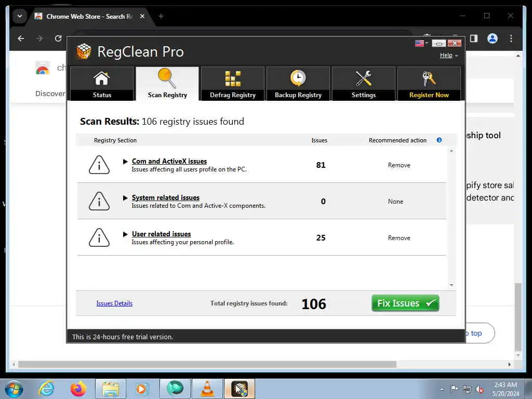Toggle Chrome's side panel icon

pyautogui.click(x=474, y=38)
